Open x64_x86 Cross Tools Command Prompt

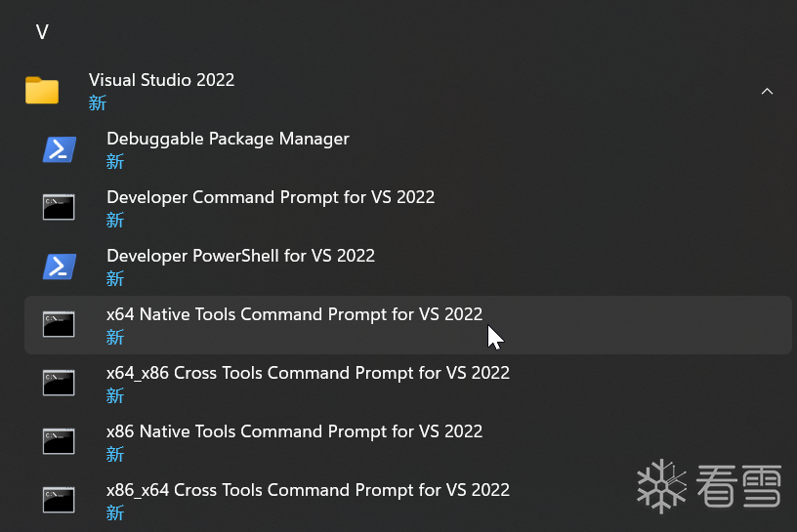(x=308, y=373)
